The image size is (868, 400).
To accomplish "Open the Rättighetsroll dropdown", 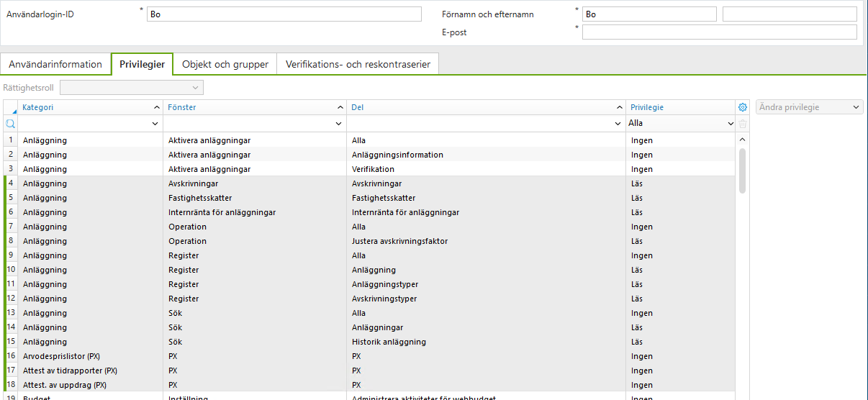I will [132, 88].
